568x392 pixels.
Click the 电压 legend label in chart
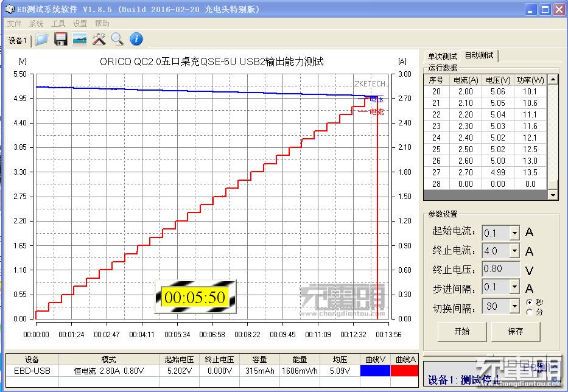(376, 99)
